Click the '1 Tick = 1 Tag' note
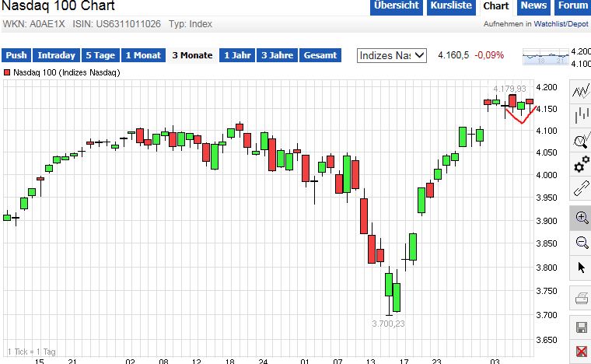This screenshot has width=591, height=364. (32, 352)
